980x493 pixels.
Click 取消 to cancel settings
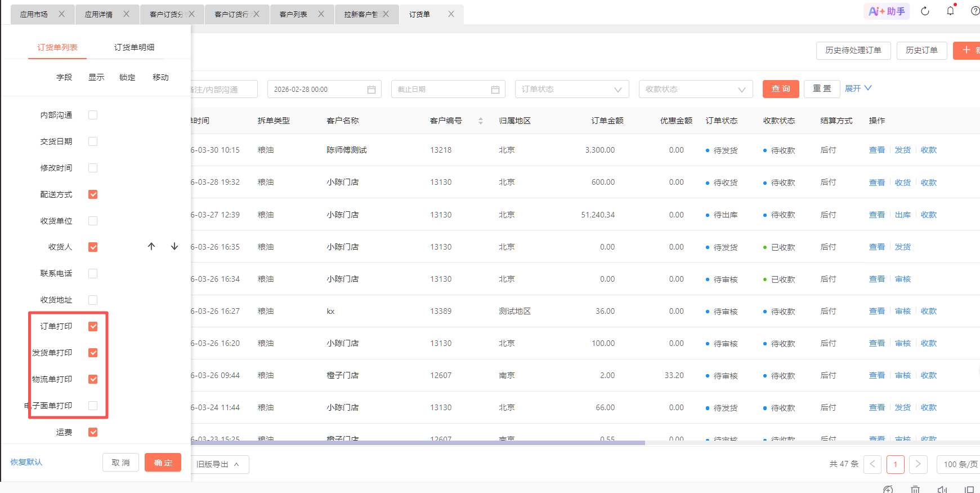(120, 463)
